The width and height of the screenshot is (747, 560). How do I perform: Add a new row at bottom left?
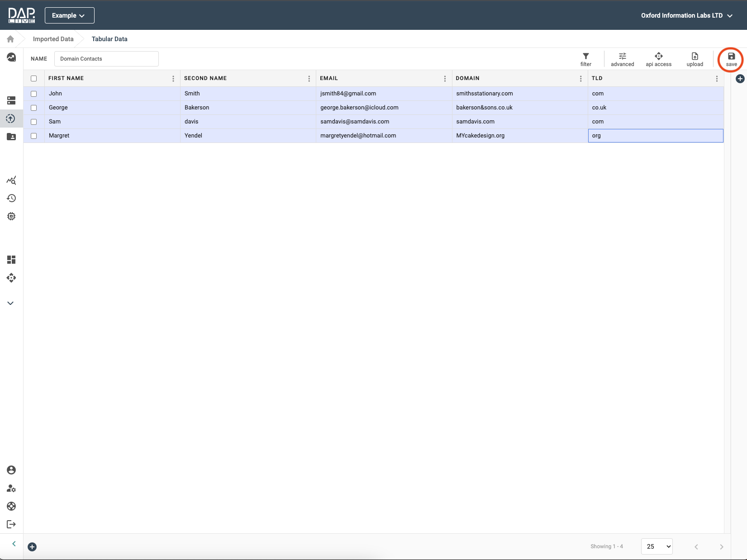pyautogui.click(x=32, y=547)
